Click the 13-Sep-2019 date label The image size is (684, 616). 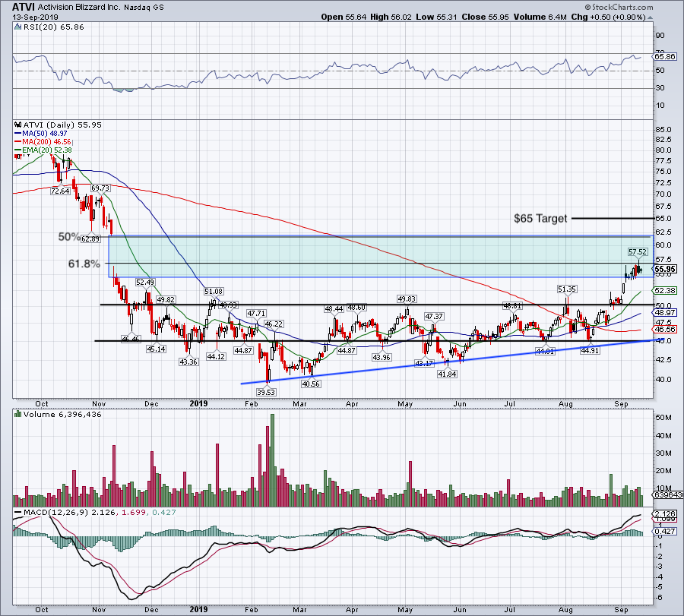coord(35,17)
